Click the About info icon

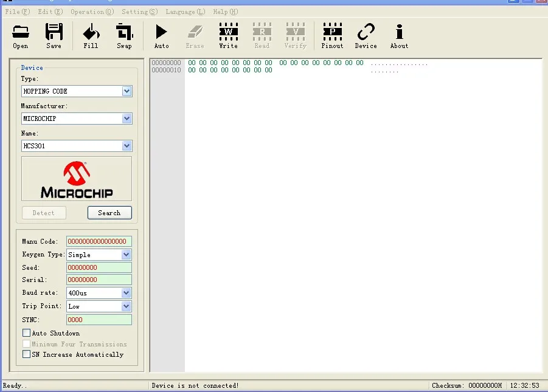click(399, 35)
